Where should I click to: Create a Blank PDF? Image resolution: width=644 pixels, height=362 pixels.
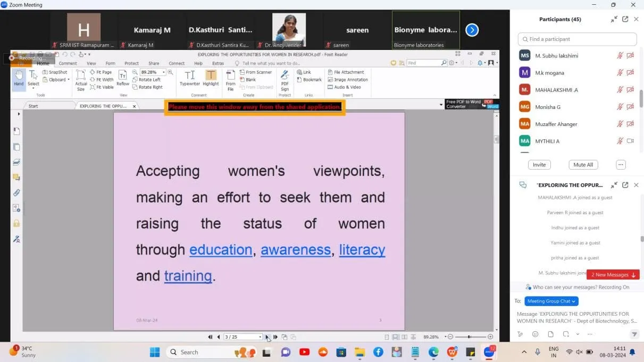(248, 80)
